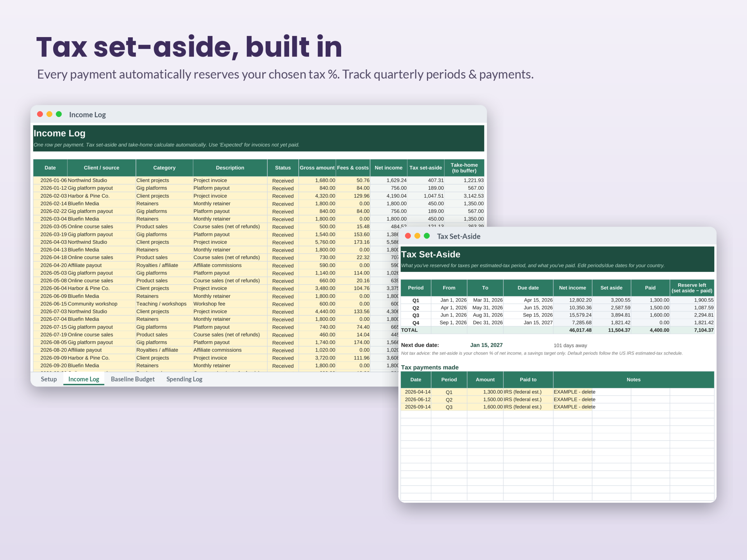Maximize the Income Log window (green dot)
Image resolution: width=747 pixels, height=560 pixels.
point(59,114)
